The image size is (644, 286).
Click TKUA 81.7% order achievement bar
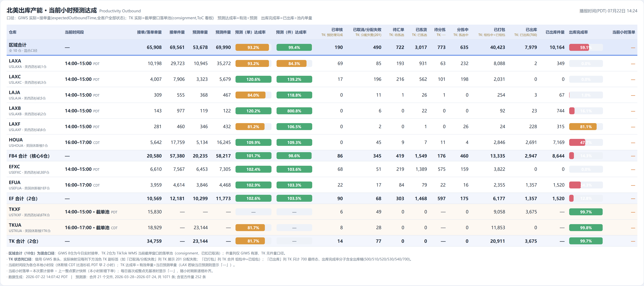[253, 227]
